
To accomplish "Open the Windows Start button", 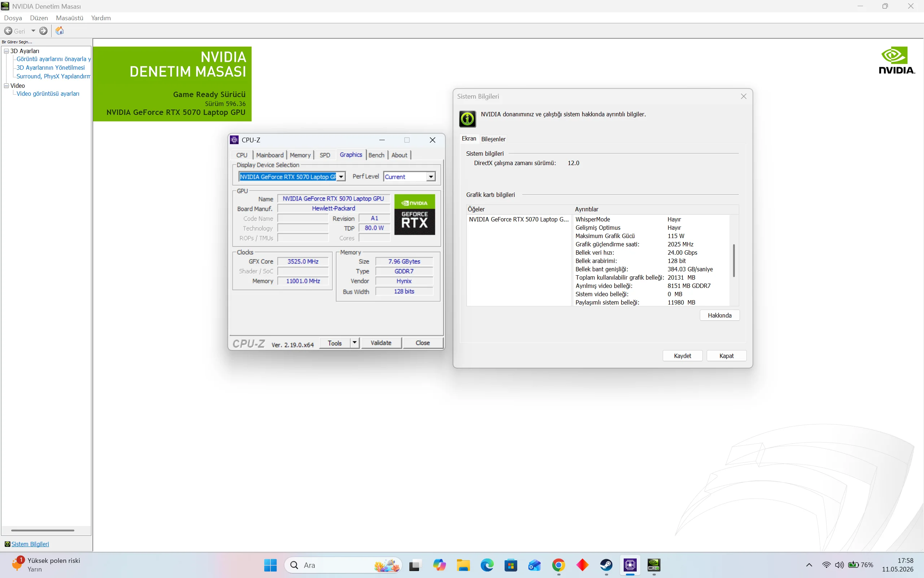I will coord(270,565).
